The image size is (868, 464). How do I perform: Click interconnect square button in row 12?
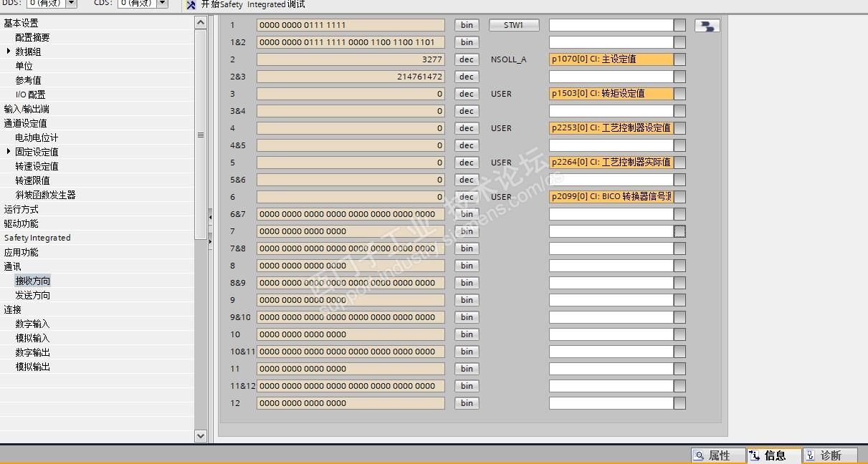pyautogui.click(x=679, y=403)
